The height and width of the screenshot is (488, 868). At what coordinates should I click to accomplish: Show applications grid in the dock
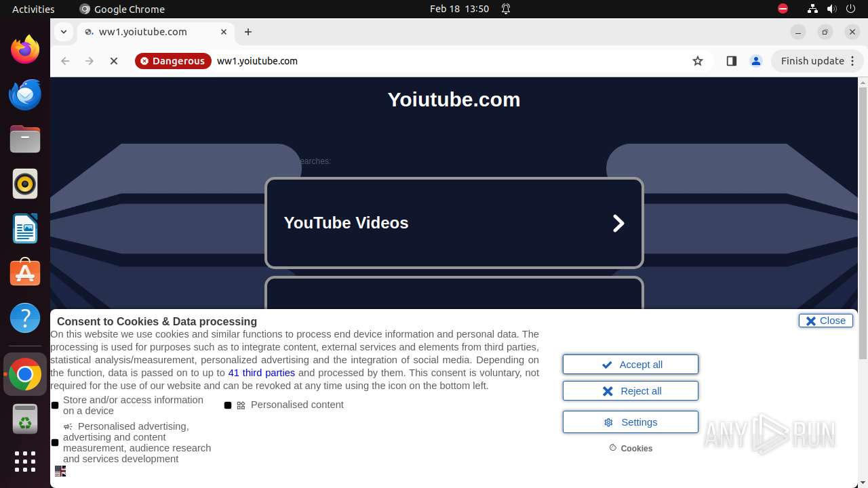click(25, 462)
